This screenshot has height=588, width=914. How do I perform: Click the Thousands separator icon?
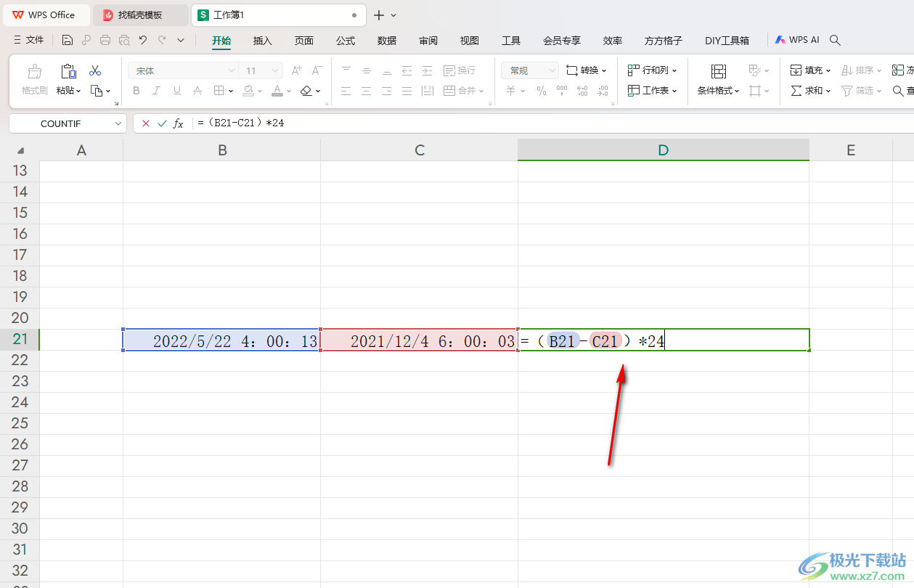pos(561,91)
